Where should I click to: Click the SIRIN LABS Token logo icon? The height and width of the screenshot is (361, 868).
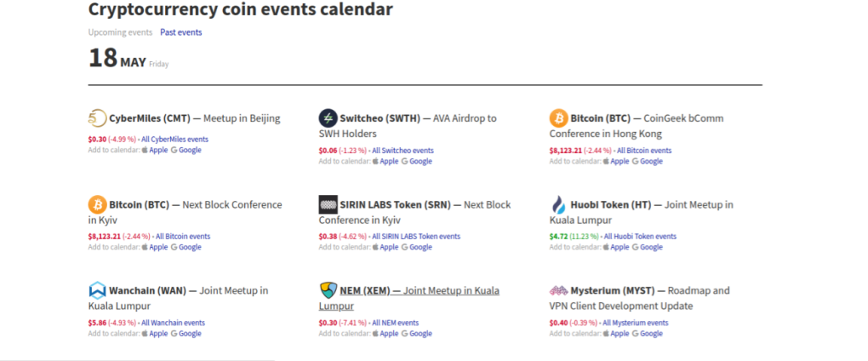pos(328,204)
